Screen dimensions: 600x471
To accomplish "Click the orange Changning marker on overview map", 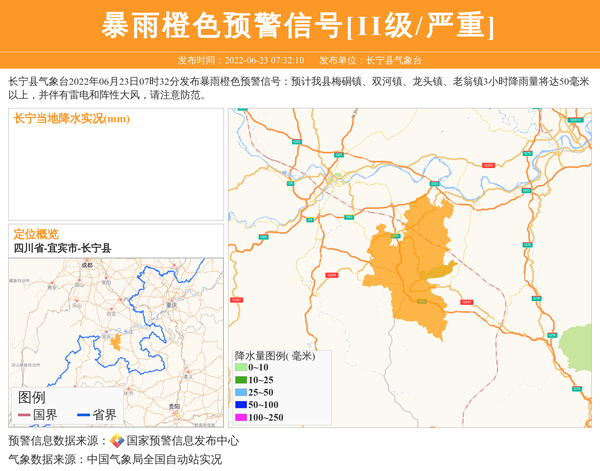I will point(116,342).
